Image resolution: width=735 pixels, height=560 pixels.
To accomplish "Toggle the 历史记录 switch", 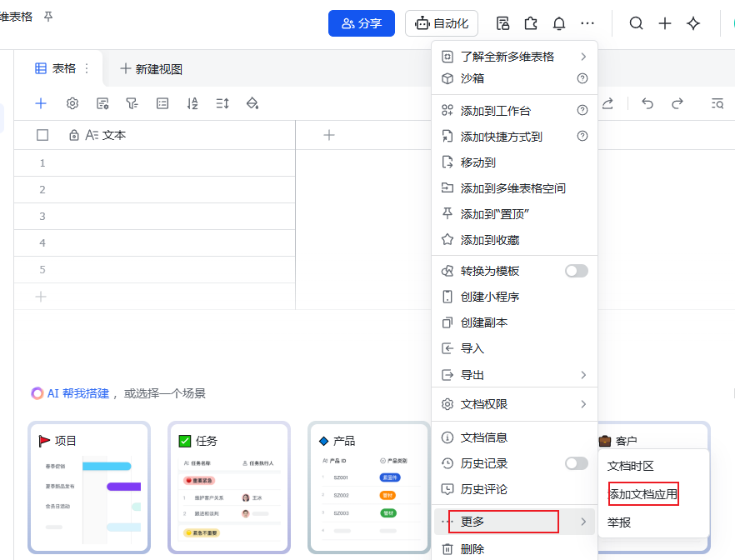I will click(576, 463).
